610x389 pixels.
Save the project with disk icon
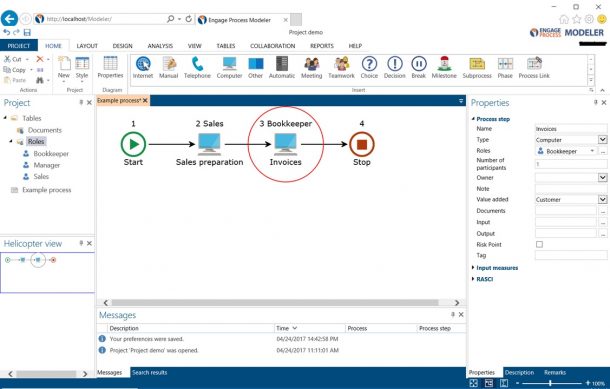point(27,32)
